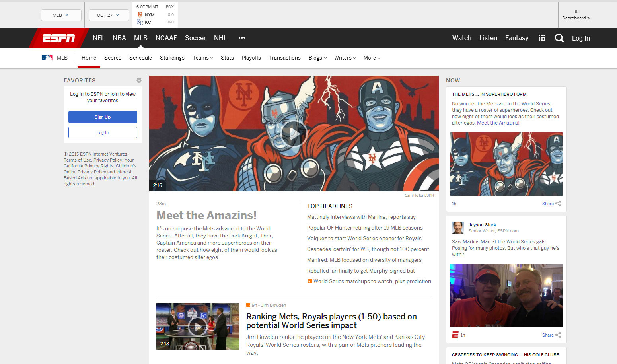Click the Log In button in Favorites
617x364 pixels.
click(x=103, y=132)
